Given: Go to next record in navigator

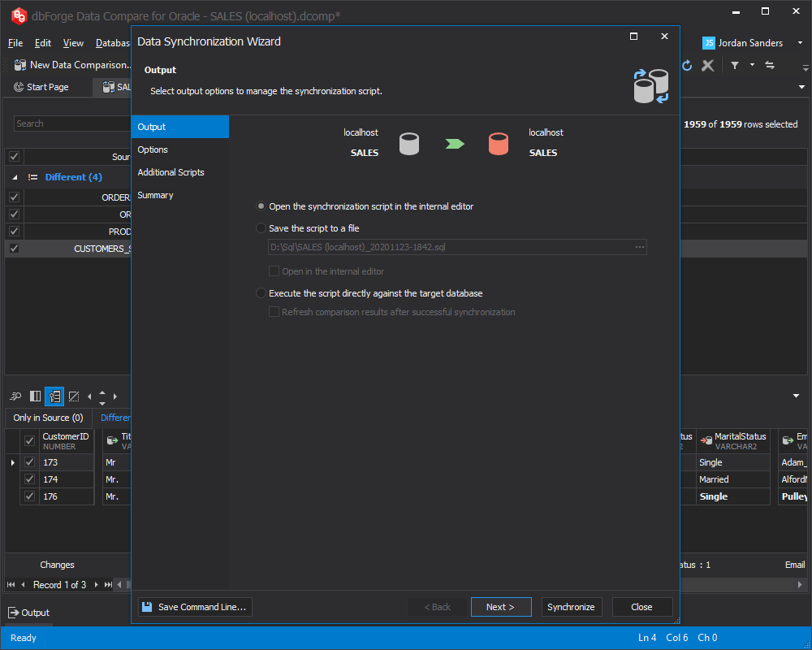Looking at the screenshot, I should point(97,585).
